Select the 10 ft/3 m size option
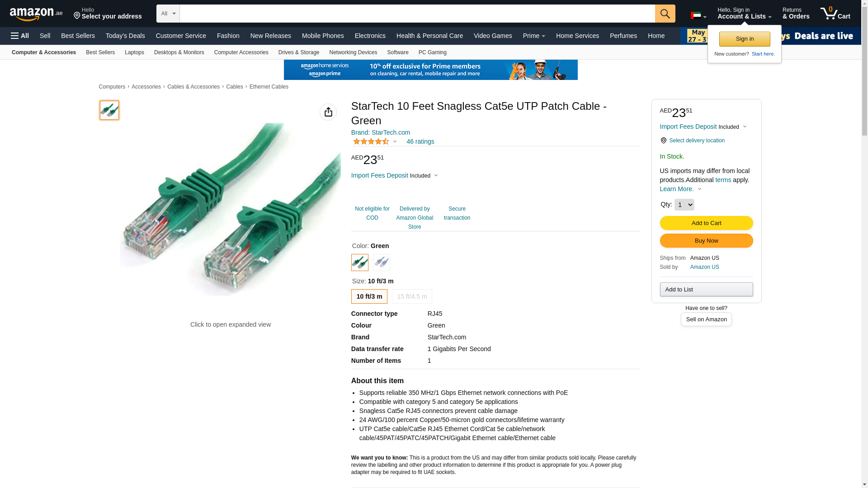Screen dimensions: 868x488 (x=369, y=296)
